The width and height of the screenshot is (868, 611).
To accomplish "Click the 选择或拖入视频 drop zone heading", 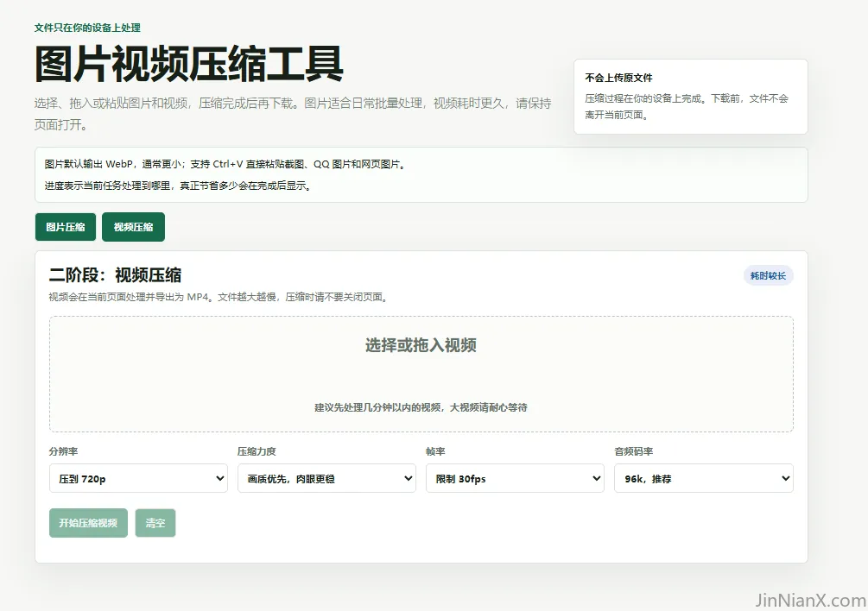I will click(x=421, y=345).
